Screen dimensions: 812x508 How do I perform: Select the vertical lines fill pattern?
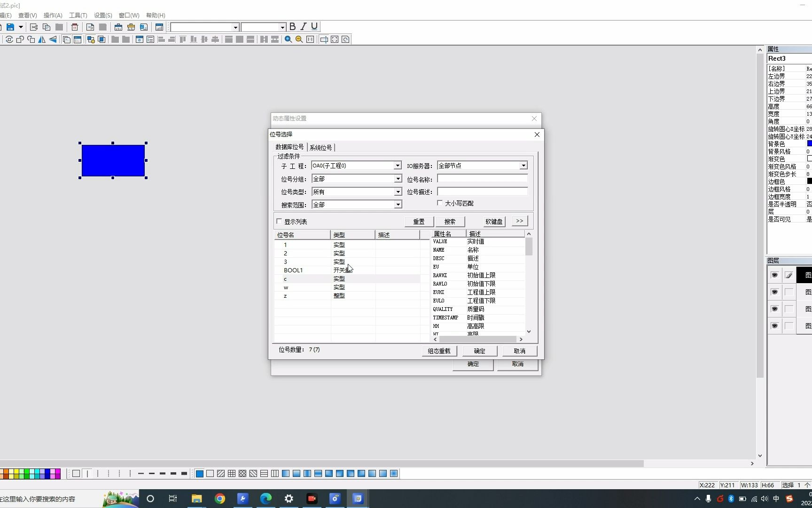[x=275, y=474]
